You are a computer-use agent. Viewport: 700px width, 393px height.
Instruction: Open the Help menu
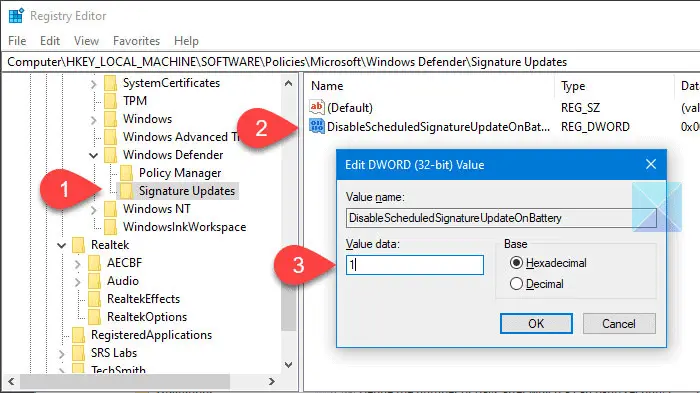(x=186, y=41)
